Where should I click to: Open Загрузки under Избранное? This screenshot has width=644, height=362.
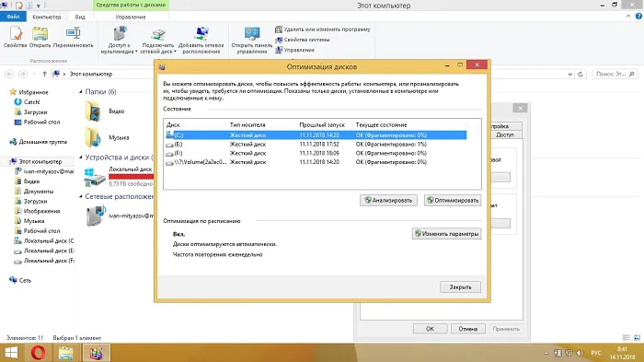35,111
